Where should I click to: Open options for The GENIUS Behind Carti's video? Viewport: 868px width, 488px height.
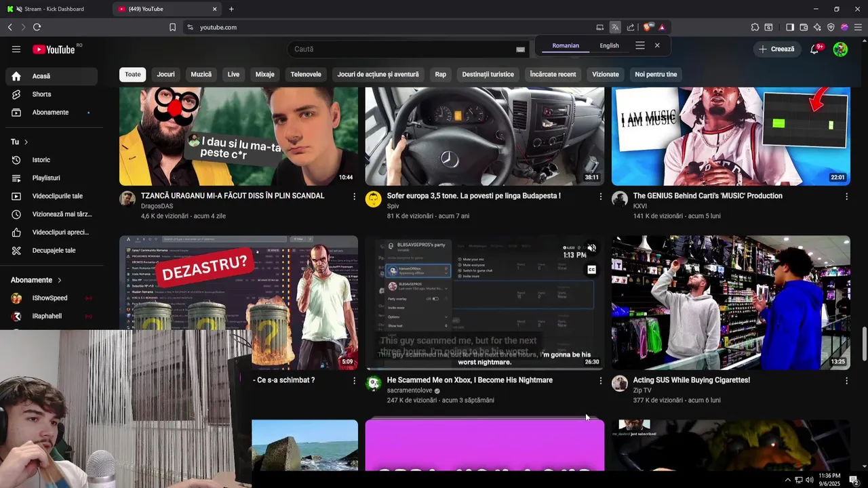846,197
